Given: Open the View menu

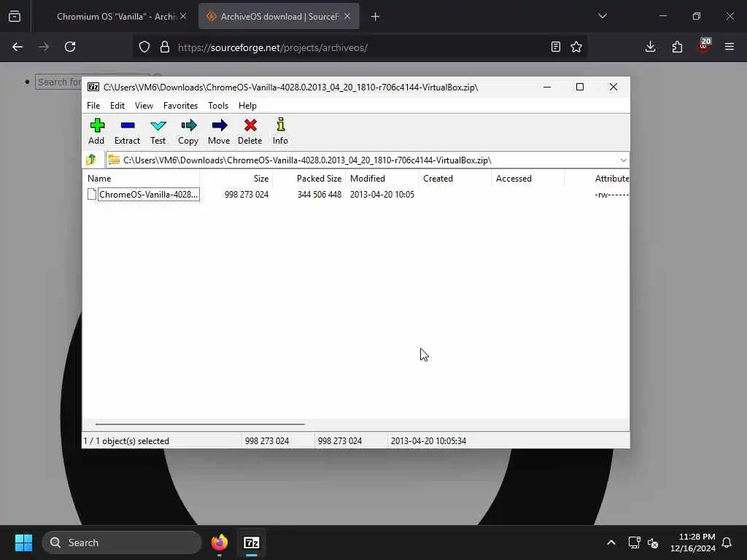Looking at the screenshot, I should [x=144, y=106].
